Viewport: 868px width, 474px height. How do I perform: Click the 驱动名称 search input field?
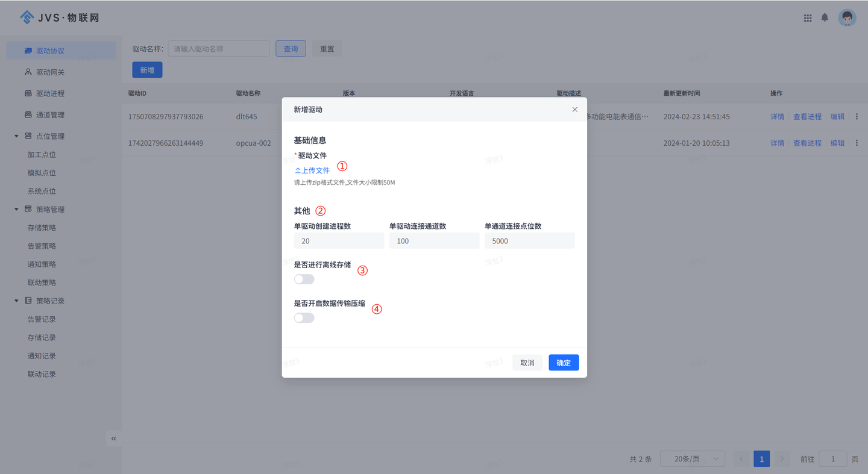coord(218,48)
